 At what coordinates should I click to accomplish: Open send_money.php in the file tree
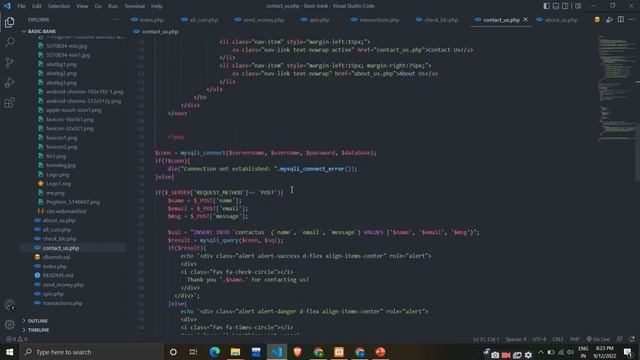point(63,285)
